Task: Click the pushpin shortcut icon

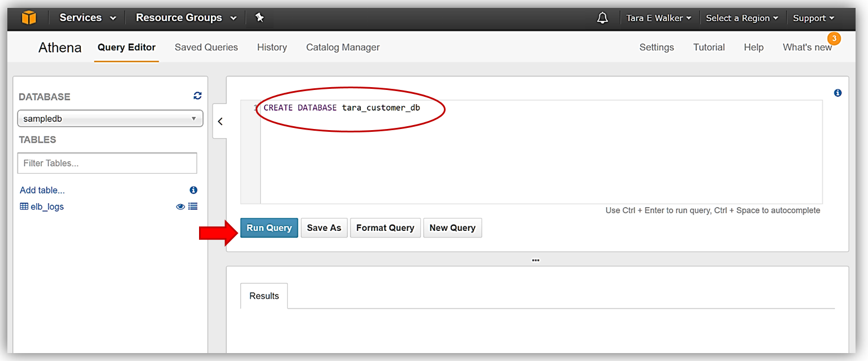Action: (x=260, y=18)
